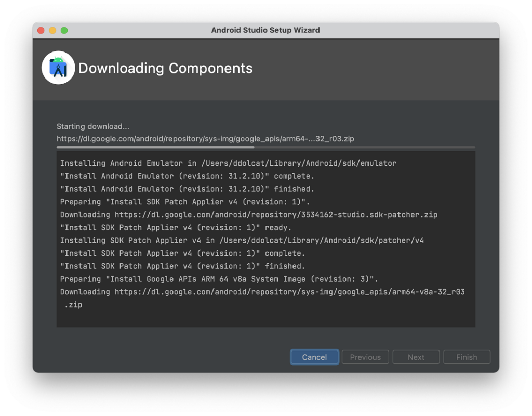Viewport: 532px width, 416px height.
Task: Click the Downloading Components heading
Action: 165,69
